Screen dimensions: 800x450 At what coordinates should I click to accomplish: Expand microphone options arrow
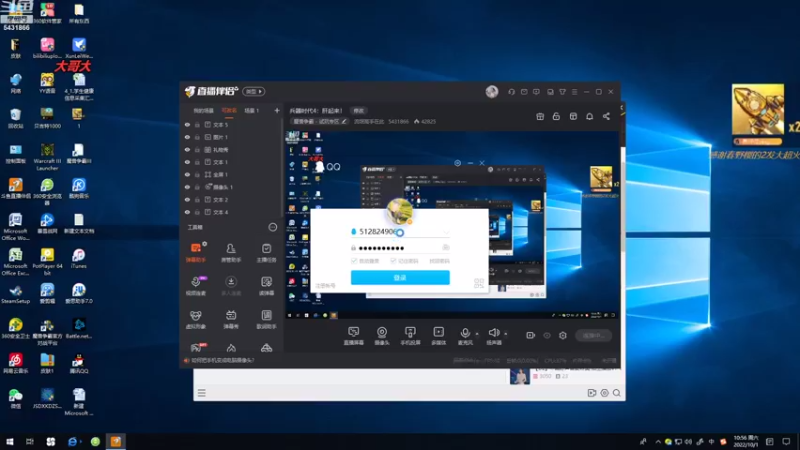point(477,334)
